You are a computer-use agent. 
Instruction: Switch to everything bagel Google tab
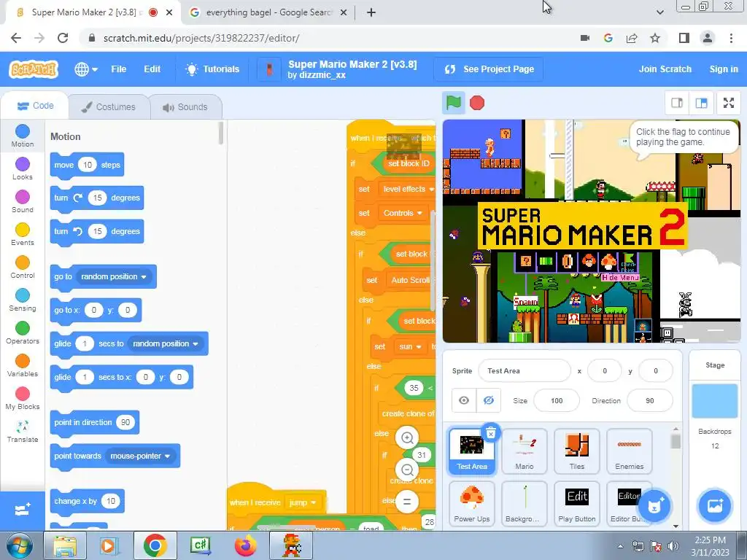268,12
